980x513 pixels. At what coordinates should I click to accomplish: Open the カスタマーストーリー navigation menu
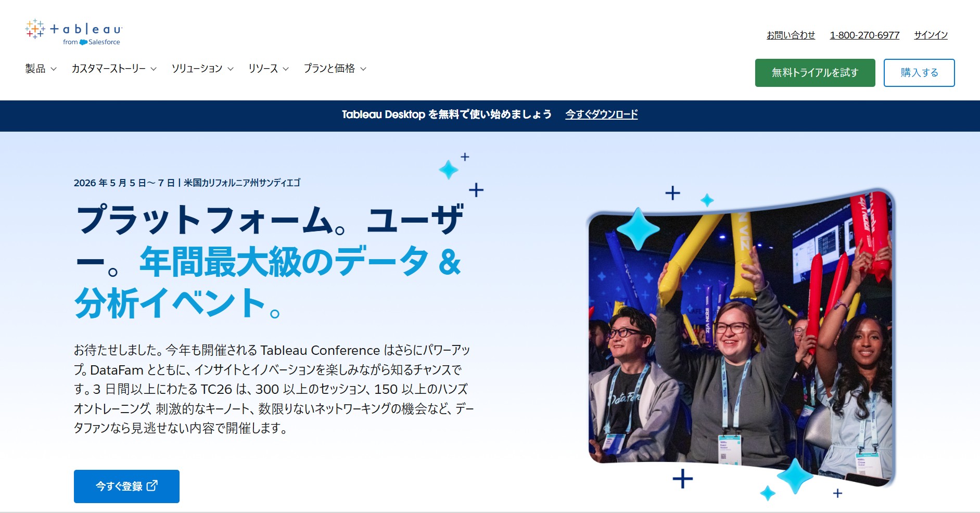click(x=114, y=69)
